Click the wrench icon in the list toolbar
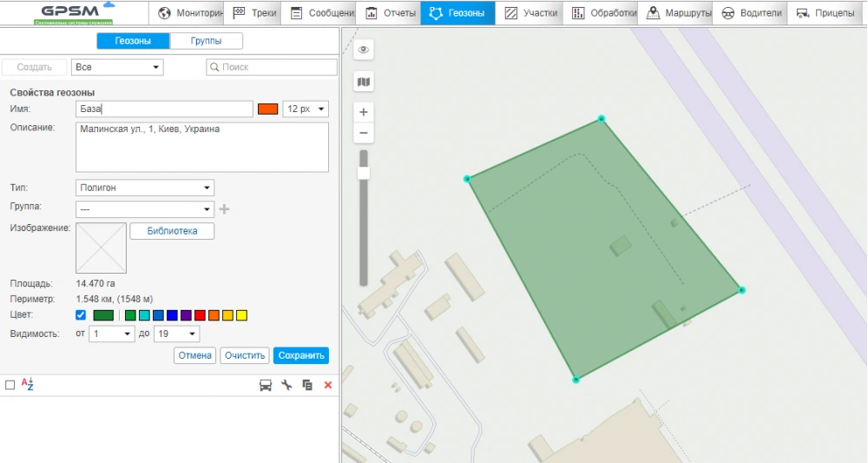This screenshot has width=868, height=463. 286,385
